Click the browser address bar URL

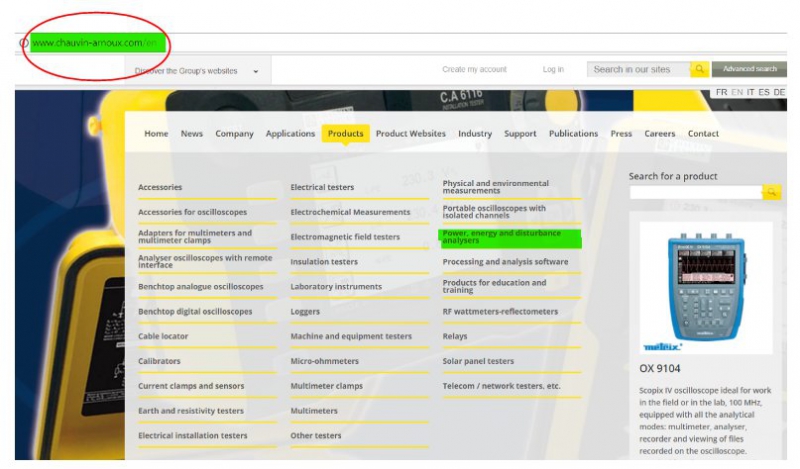point(95,43)
